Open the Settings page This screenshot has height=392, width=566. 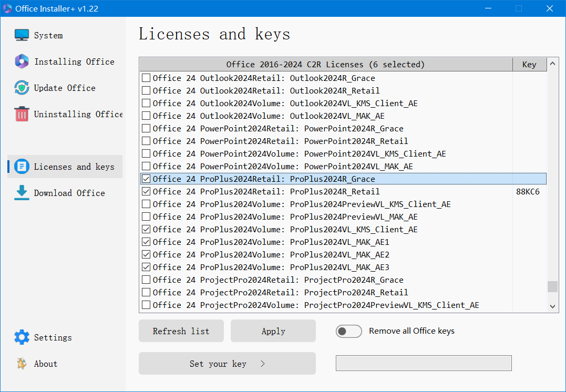pyautogui.click(x=65, y=337)
